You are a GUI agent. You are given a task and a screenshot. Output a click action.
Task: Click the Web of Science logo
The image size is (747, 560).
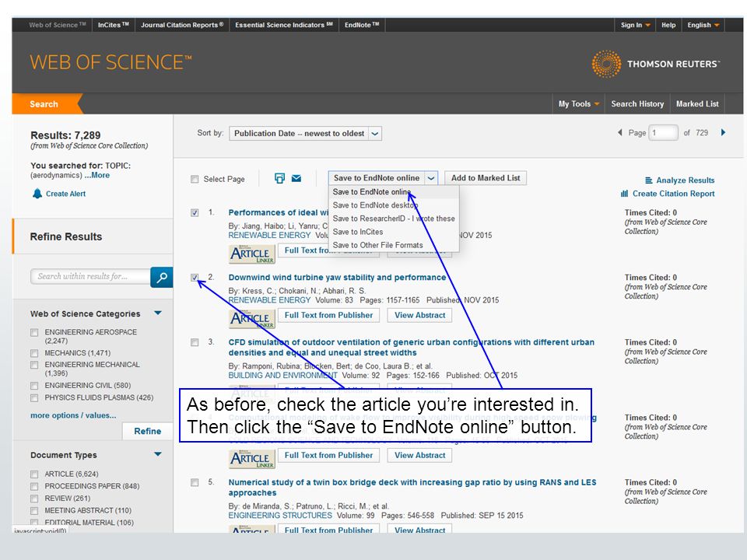(x=110, y=62)
